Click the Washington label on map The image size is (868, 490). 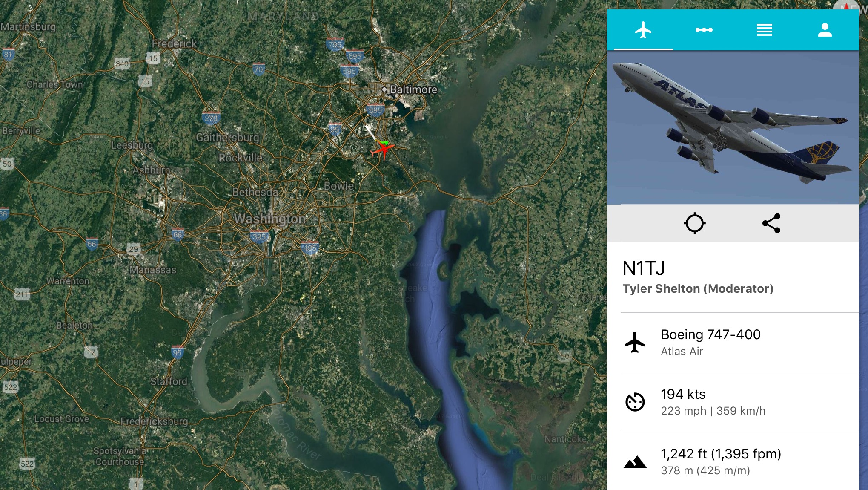tap(269, 219)
